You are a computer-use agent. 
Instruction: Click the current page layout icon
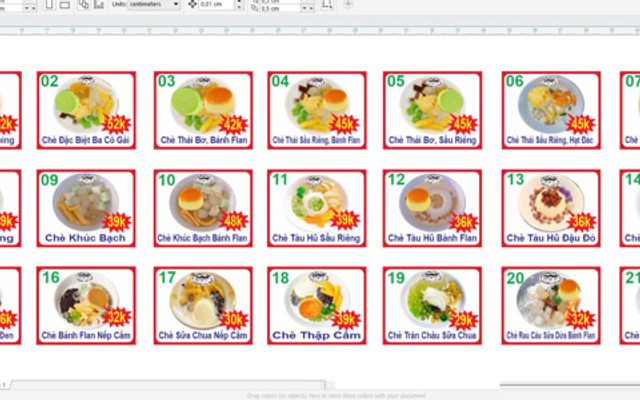tap(98, 5)
